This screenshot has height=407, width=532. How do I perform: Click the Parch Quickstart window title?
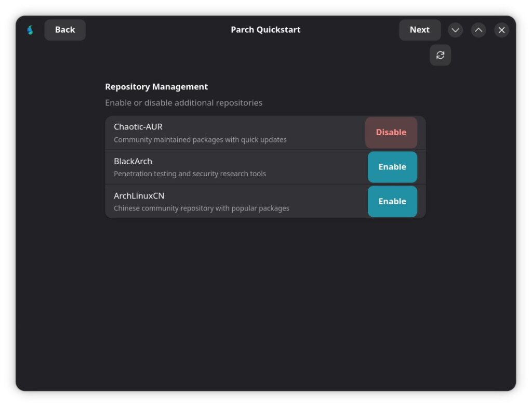coord(265,30)
